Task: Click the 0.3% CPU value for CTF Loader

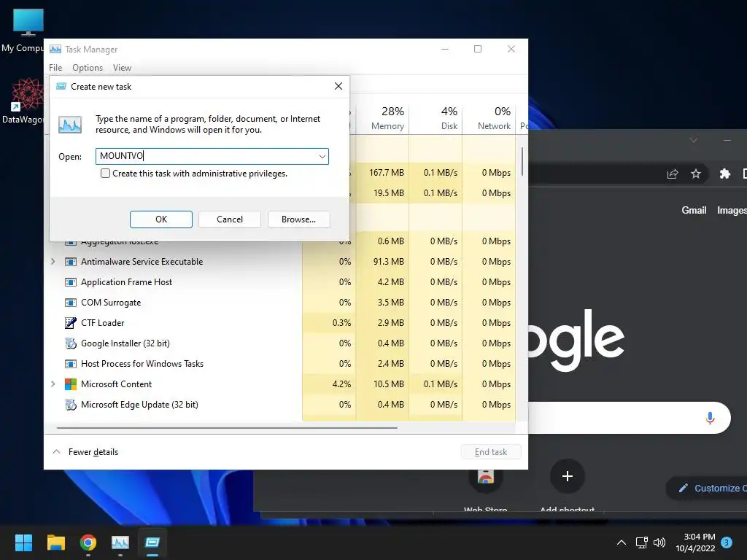Action: [x=341, y=323]
